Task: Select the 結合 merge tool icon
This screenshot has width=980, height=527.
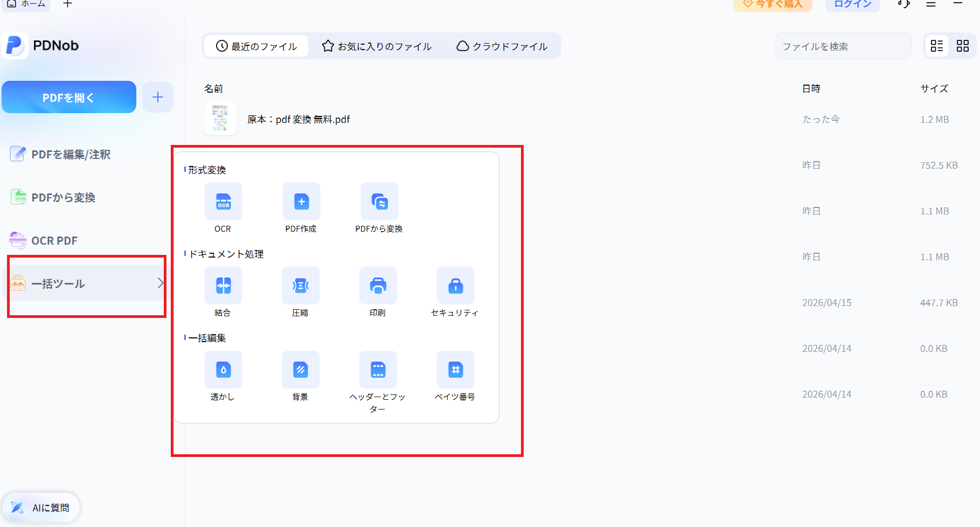Action: (x=223, y=286)
